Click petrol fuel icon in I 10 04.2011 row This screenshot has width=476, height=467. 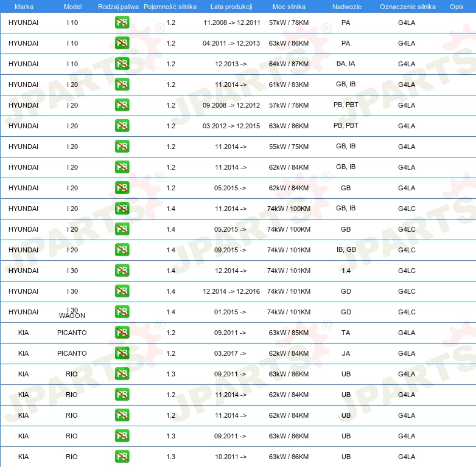tap(122, 43)
